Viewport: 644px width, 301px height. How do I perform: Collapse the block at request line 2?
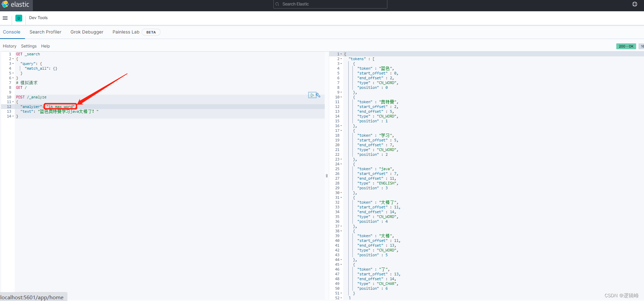tap(13, 59)
